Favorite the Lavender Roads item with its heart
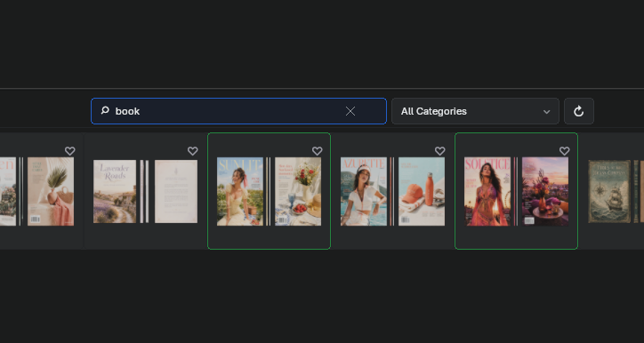 coord(193,151)
